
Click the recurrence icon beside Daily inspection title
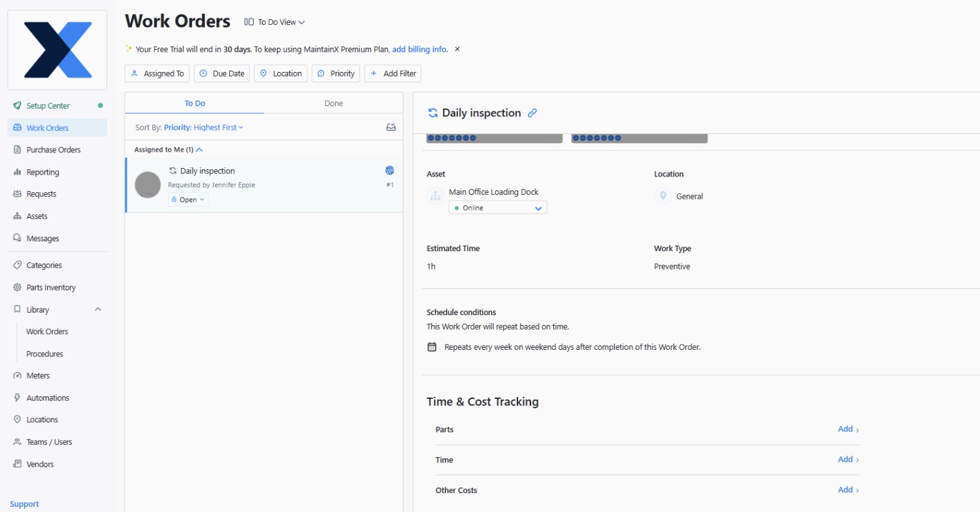coord(433,112)
